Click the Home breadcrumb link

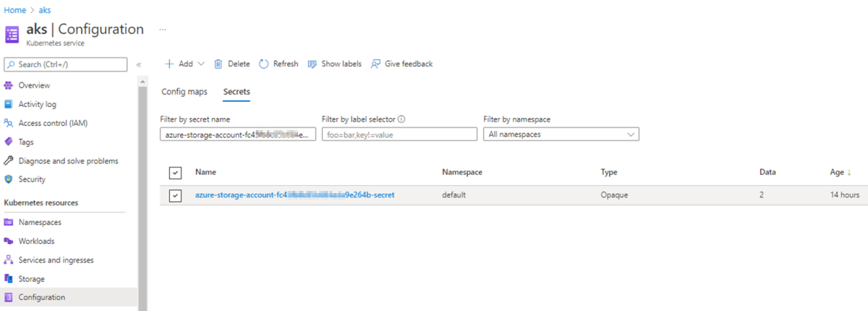coord(15,10)
